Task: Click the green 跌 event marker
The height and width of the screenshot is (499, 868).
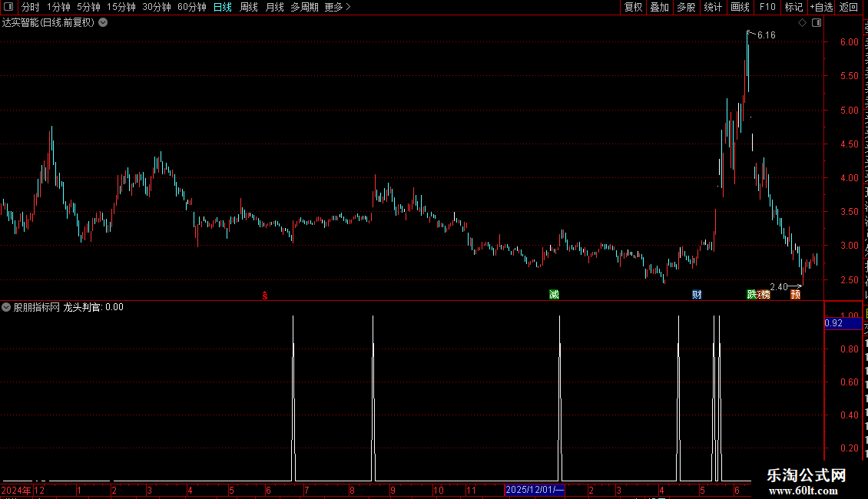Action: tap(752, 294)
